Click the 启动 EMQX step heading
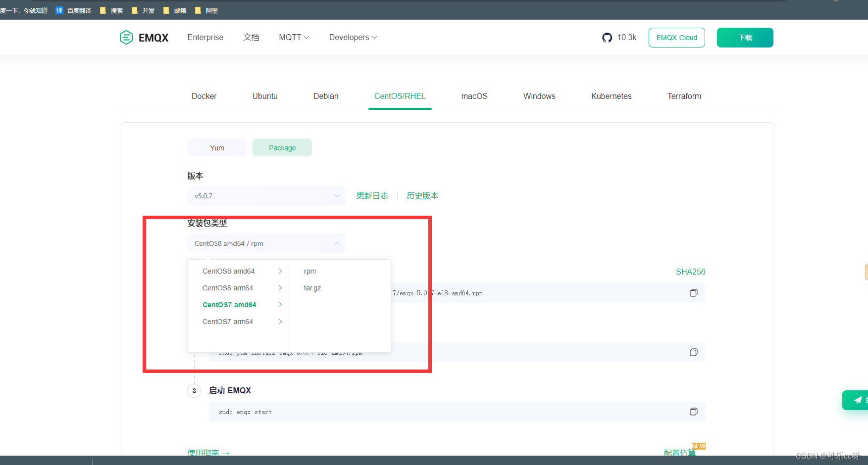Image resolution: width=868 pixels, height=465 pixels. pyautogui.click(x=230, y=391)
